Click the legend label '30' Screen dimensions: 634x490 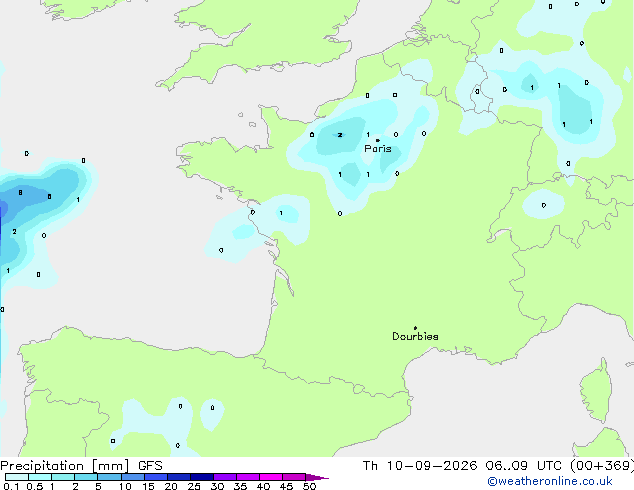[217, 486]
